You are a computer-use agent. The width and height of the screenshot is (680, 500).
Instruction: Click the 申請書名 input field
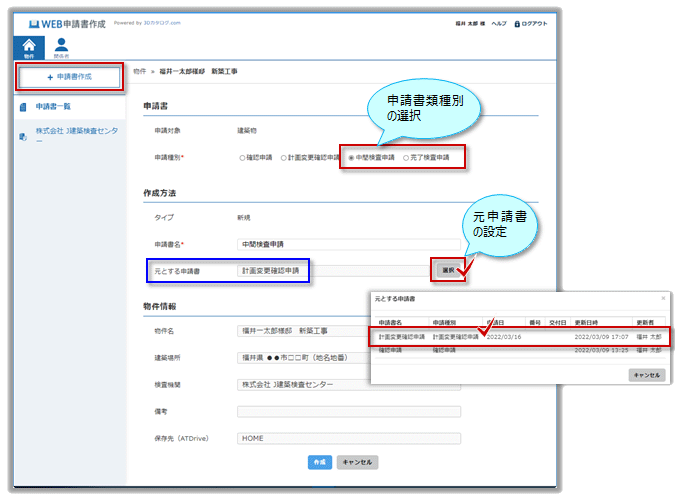point(348,243)
